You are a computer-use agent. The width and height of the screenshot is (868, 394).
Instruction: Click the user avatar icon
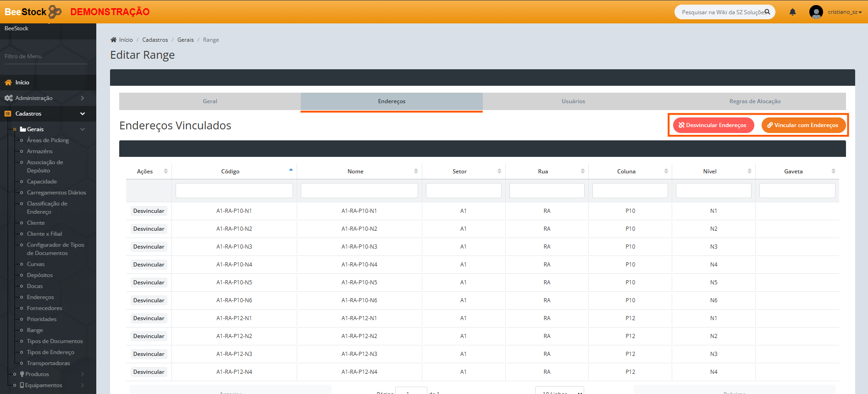[x=816, y=12]
